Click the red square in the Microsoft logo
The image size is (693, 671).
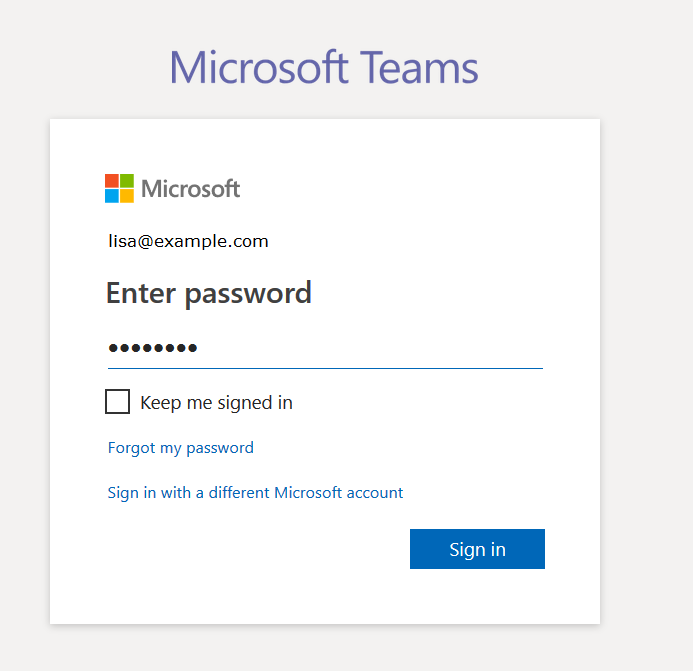point(112,181)
